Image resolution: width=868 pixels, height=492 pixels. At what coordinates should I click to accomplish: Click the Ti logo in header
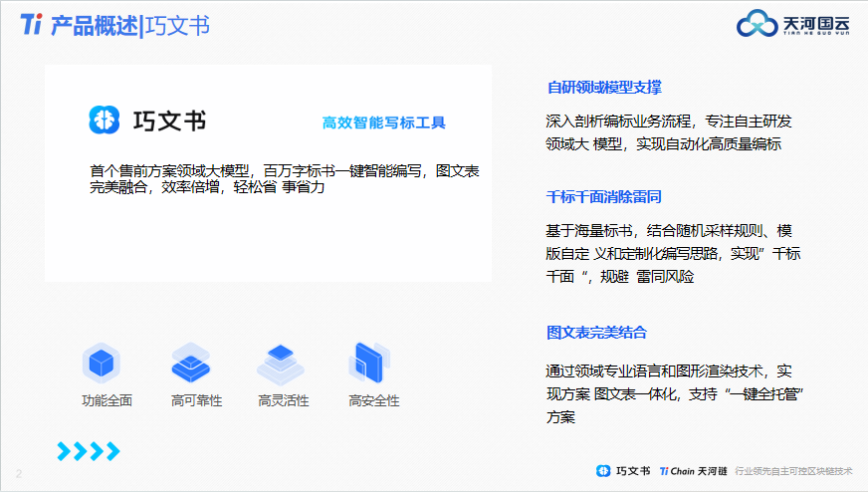pos(31,24)
